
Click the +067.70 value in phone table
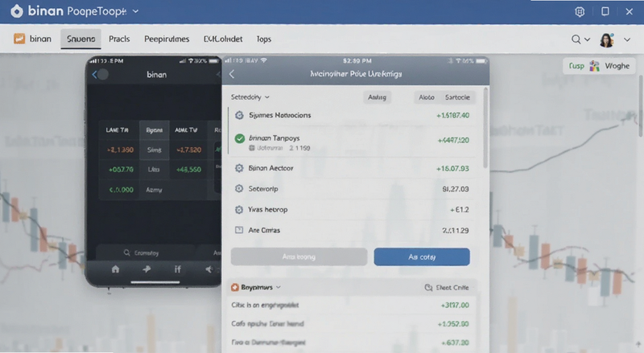click(122, 169)
